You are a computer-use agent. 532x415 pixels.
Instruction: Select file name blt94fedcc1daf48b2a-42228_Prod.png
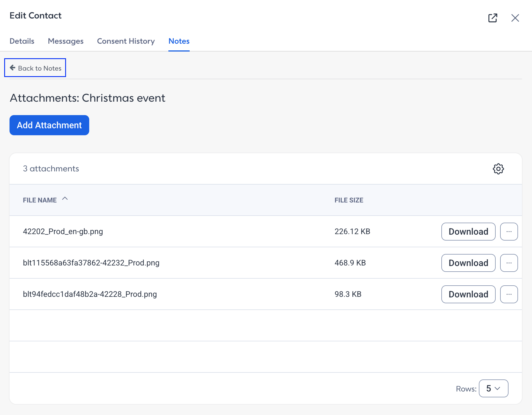point(90,294)
